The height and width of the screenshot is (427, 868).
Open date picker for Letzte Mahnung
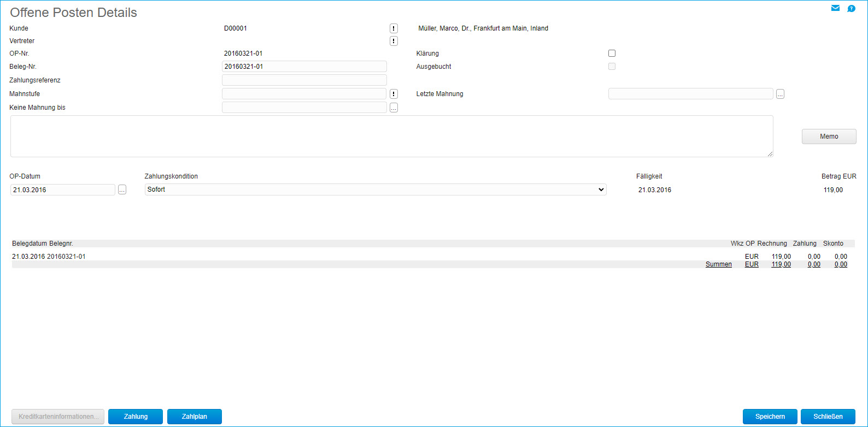[780, 94]
